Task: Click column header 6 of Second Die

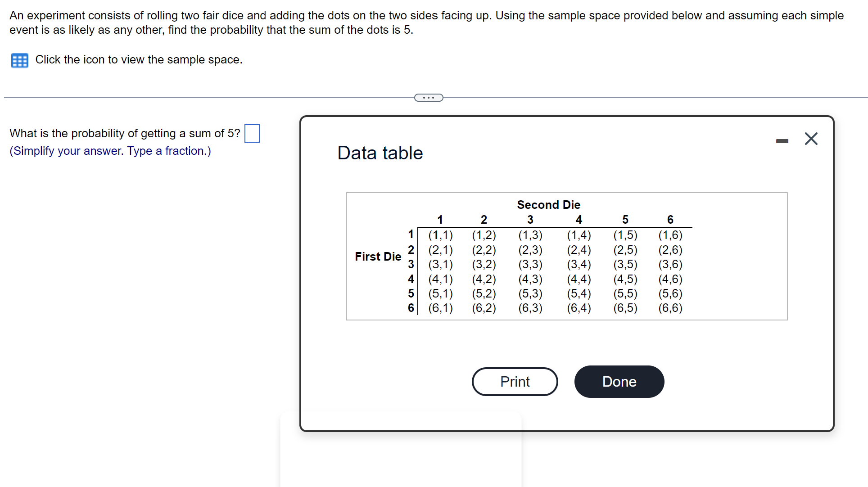Action: click(x=670, y=220)
